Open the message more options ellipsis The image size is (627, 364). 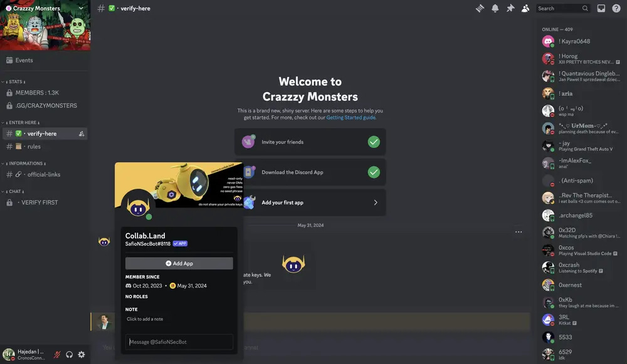tap(519, 232)
